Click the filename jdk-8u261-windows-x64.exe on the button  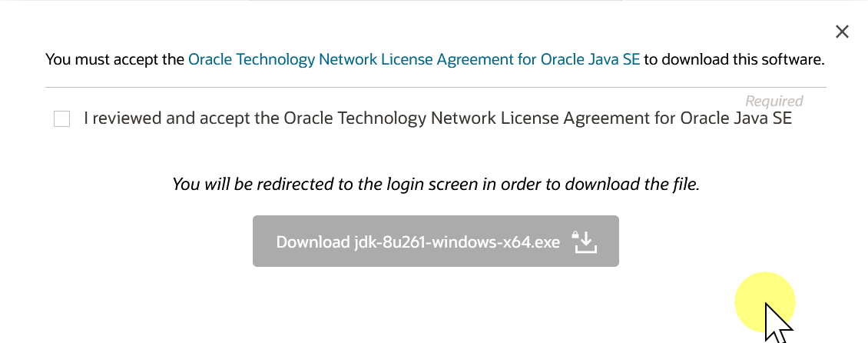[x=457, y=242]
